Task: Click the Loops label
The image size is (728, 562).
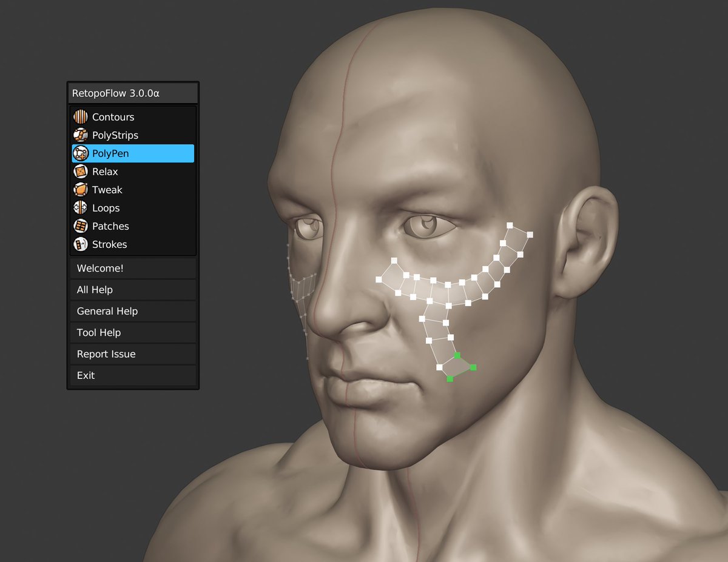Action: tap(106, 208)
